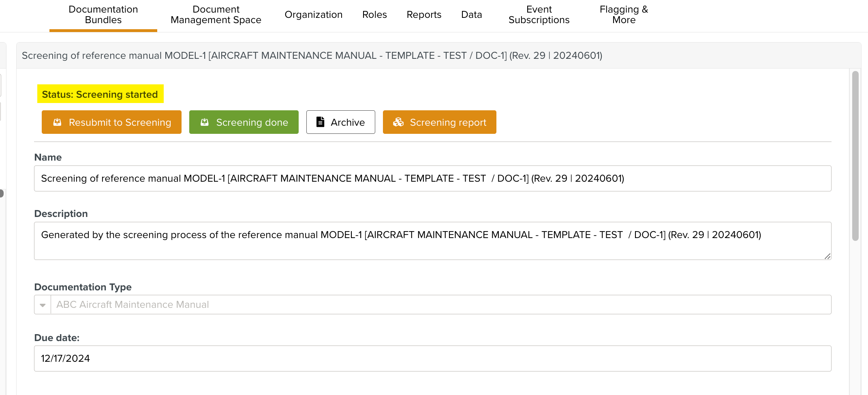Click the document icon on Archive button
The image size is (868, 395).
[x=320, y=122]
